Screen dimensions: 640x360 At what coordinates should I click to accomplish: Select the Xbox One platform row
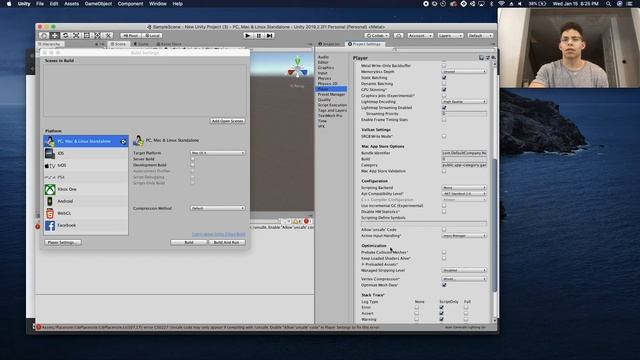tap(86, 189)
